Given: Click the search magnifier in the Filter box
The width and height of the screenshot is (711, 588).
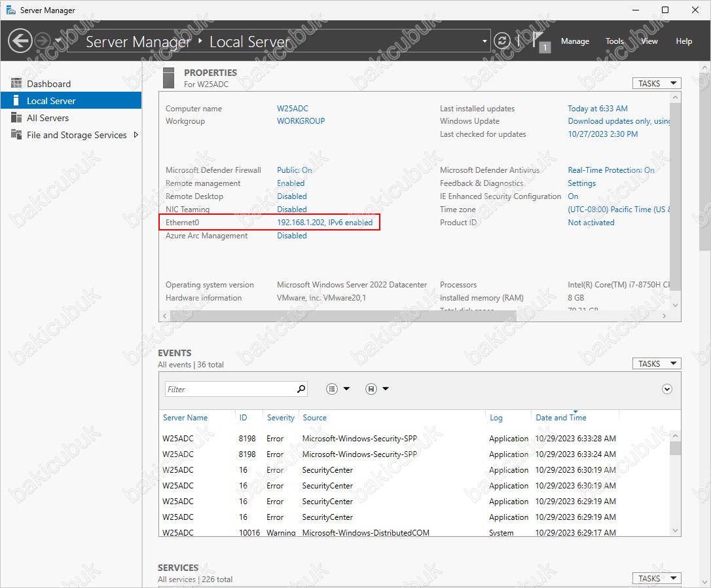Looking at the screenshot, I should click(x=301, y=389).
